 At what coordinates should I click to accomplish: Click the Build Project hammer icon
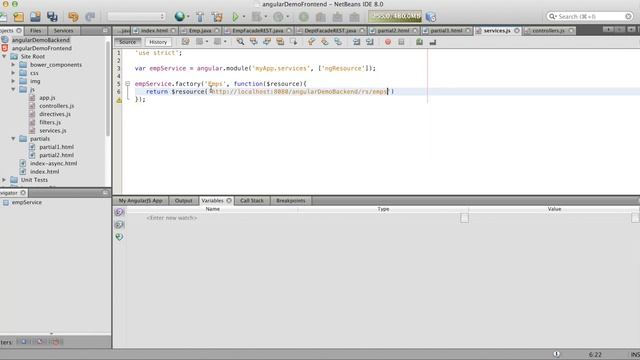(x=200, y=17)
